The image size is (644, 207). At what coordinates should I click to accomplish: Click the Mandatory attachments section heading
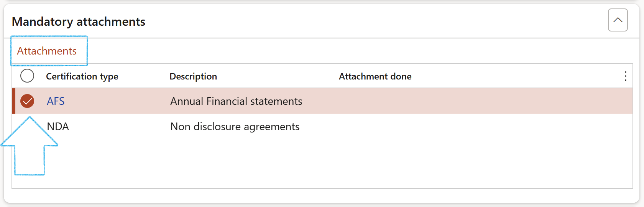point(79,22)
